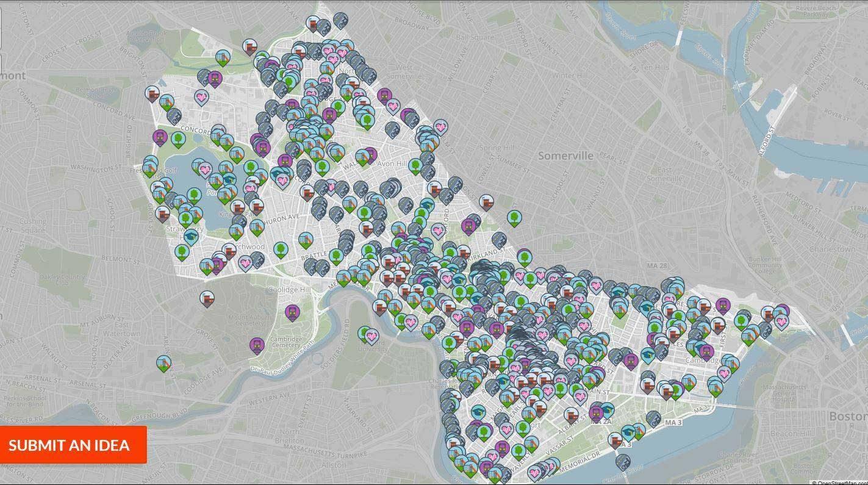Open the graduation cap marker near Strawberry Hill
The image size is (868, 485).
(192, 236)
